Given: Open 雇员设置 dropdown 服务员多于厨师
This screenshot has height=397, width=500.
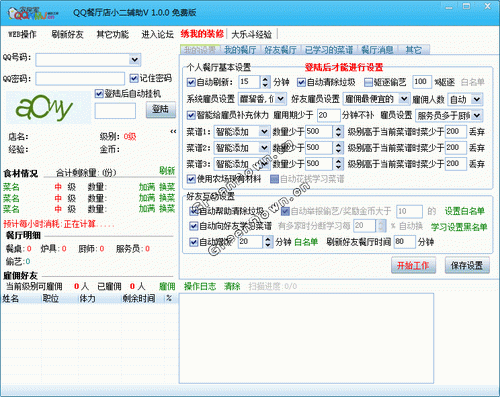Looking at the screenshot, I should (477, 115).
